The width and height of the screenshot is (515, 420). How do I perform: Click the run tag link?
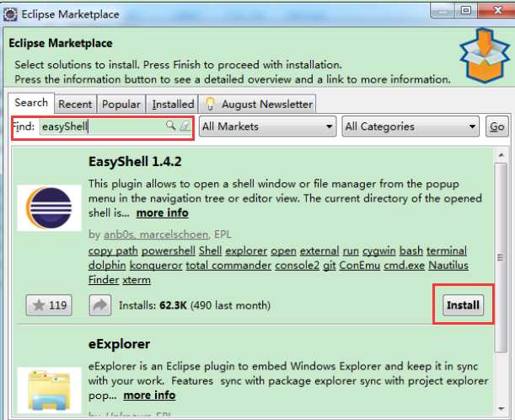(351, 251)
